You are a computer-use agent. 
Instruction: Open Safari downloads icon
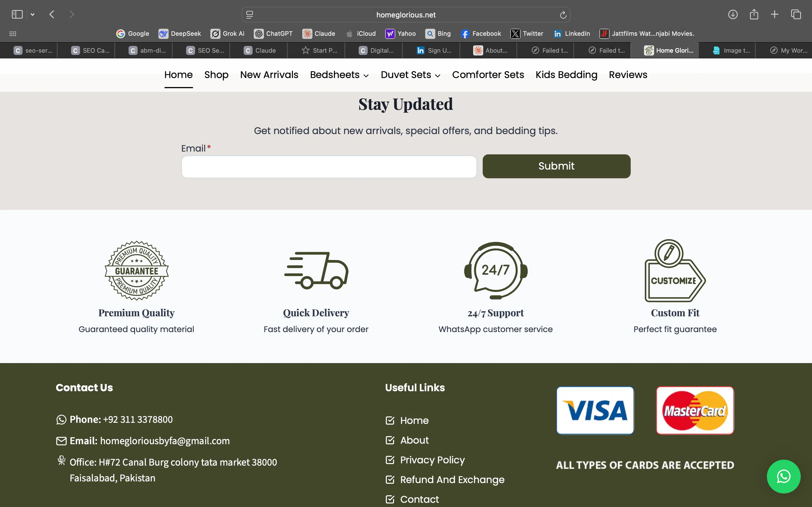click(733, 14)
